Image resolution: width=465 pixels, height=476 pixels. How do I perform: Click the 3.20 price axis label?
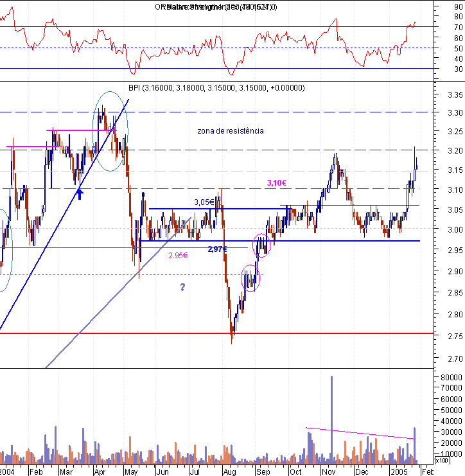click(455, 150)
